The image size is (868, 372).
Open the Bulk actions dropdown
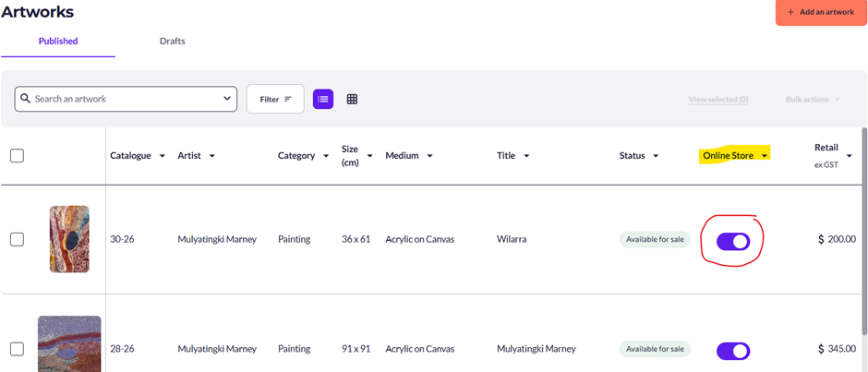[x=813, y=99]
